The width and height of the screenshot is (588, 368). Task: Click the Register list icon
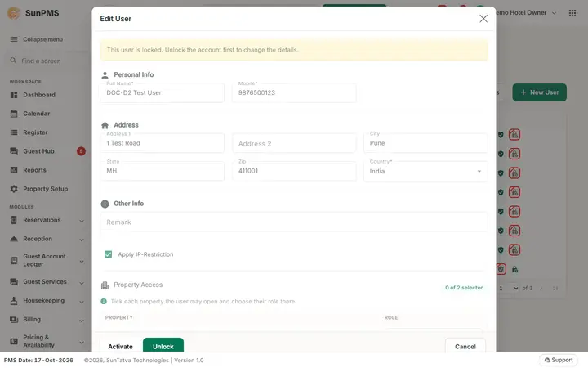pyautogui.click(x=14, y=132)
